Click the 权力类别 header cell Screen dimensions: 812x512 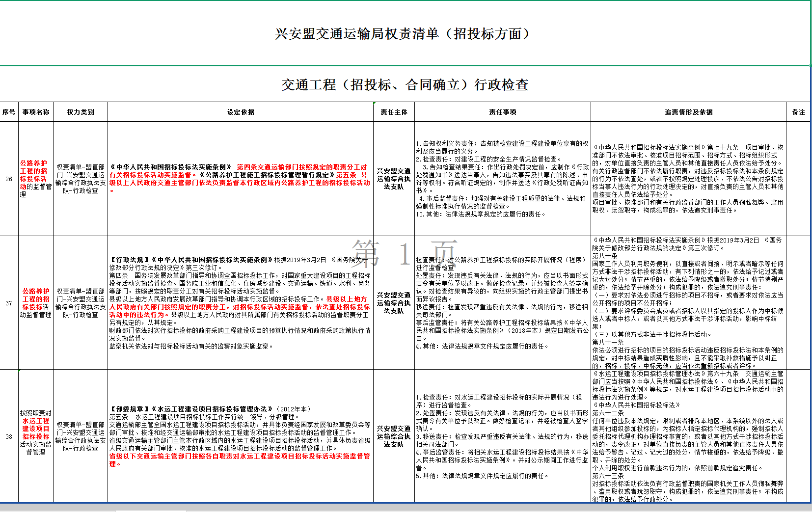click(x=81, y=112)
